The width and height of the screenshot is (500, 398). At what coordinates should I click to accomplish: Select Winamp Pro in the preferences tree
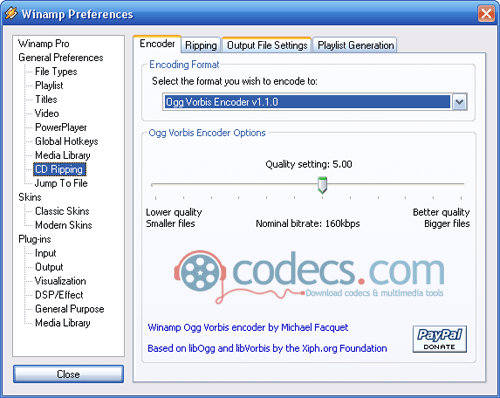point(44,43)
